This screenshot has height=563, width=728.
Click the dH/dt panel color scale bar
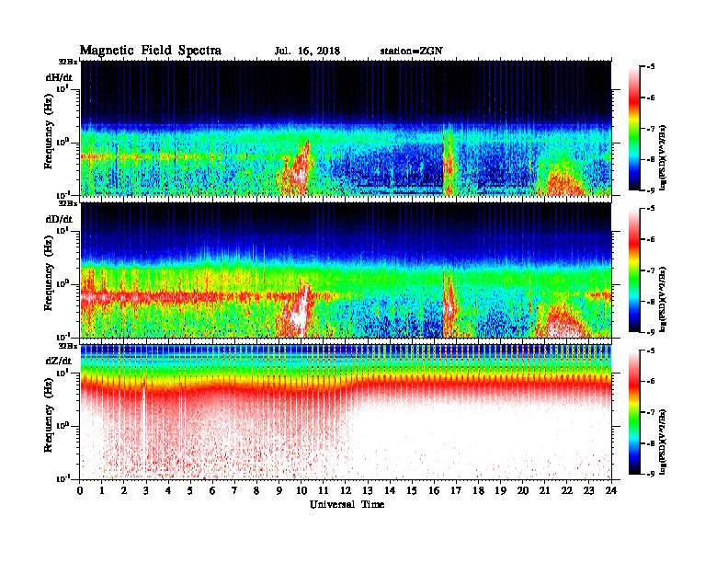[633, 128]
